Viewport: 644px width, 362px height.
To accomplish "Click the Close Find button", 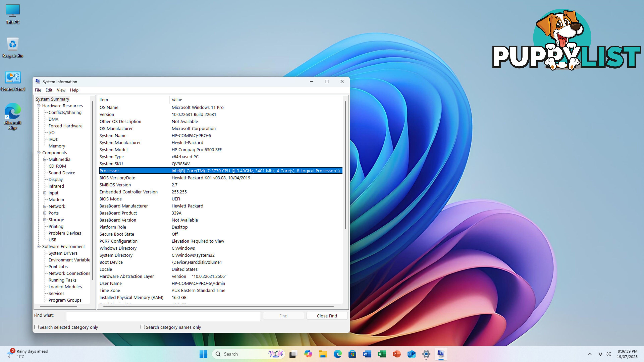I will pos(327,316).
